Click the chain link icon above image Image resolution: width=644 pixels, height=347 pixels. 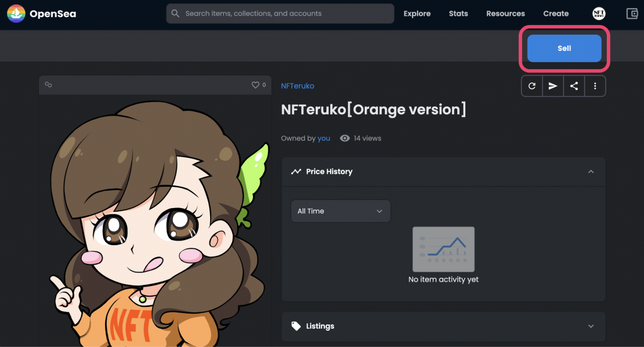pyautogui.click(x=48, y=85)
